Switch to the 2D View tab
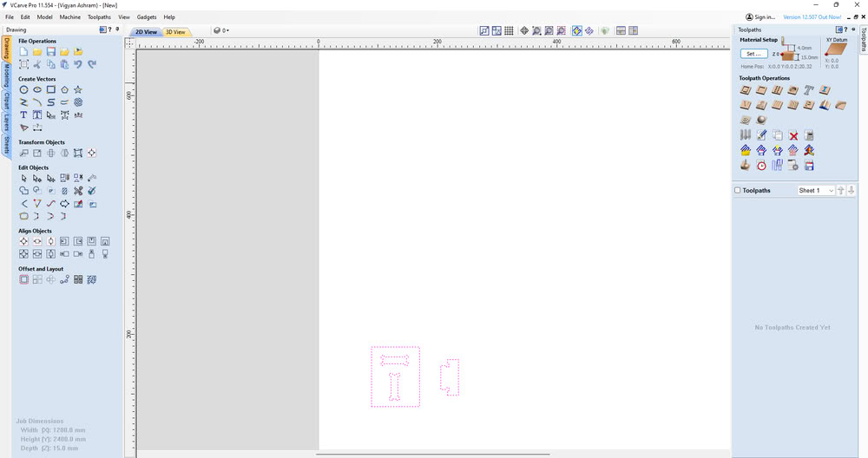This screenshot has width=868, height=458. coord(146,32)
